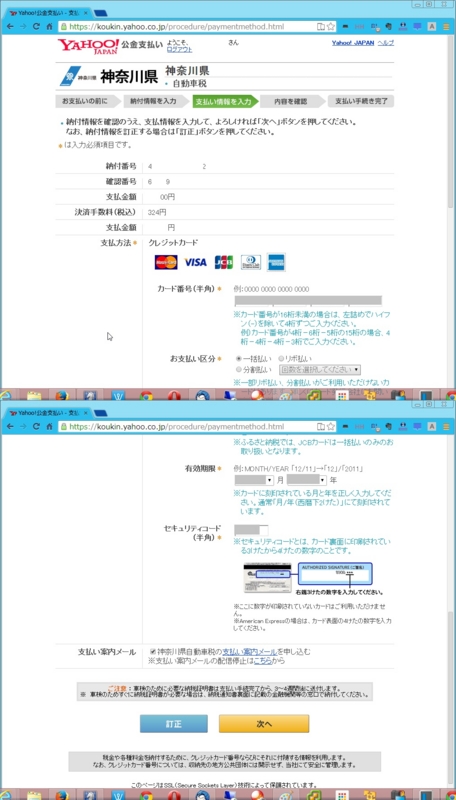Viewport: 456px width, 800px height.
Task: Click Chrome icon left of Opera in lower taskbar
Action: (146, 795)
